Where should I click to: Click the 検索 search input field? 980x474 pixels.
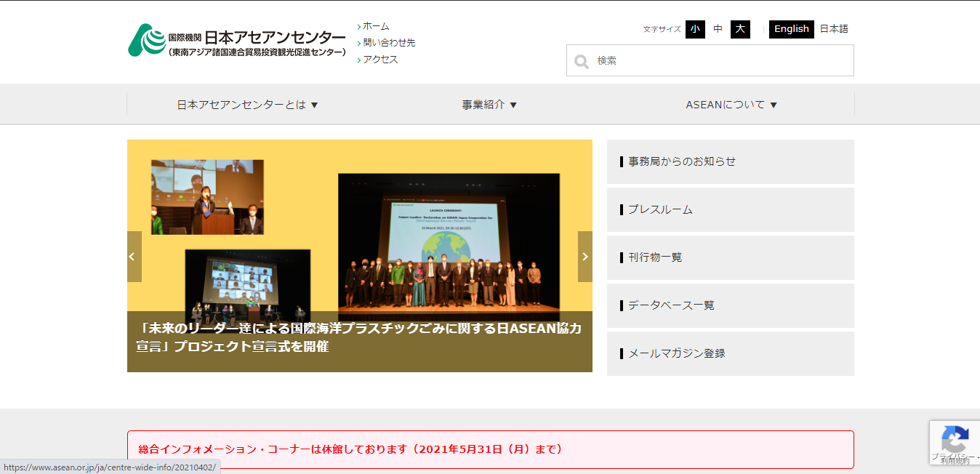tap(710, 60)
